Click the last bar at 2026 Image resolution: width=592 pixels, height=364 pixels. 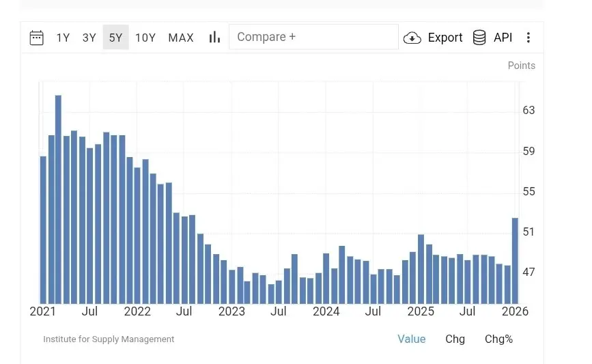pyautogui.click(x=515, y=261)
